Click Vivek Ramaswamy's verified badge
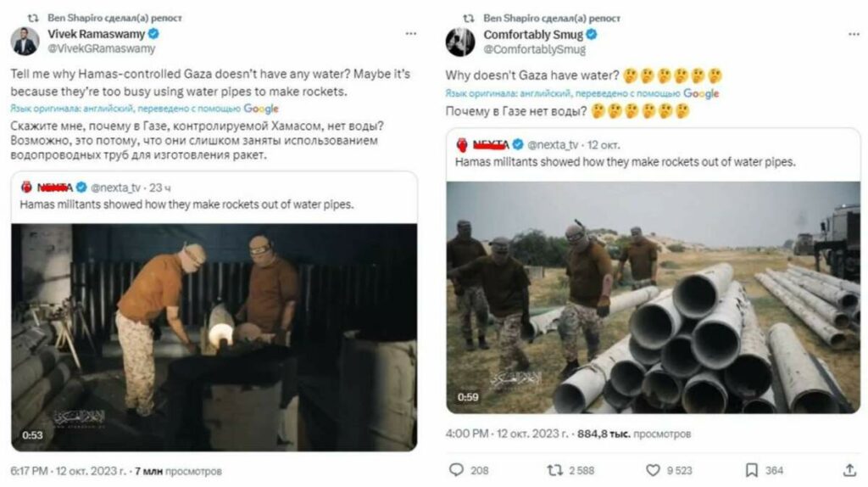The image size is (868, 487). tap(154, 34)
